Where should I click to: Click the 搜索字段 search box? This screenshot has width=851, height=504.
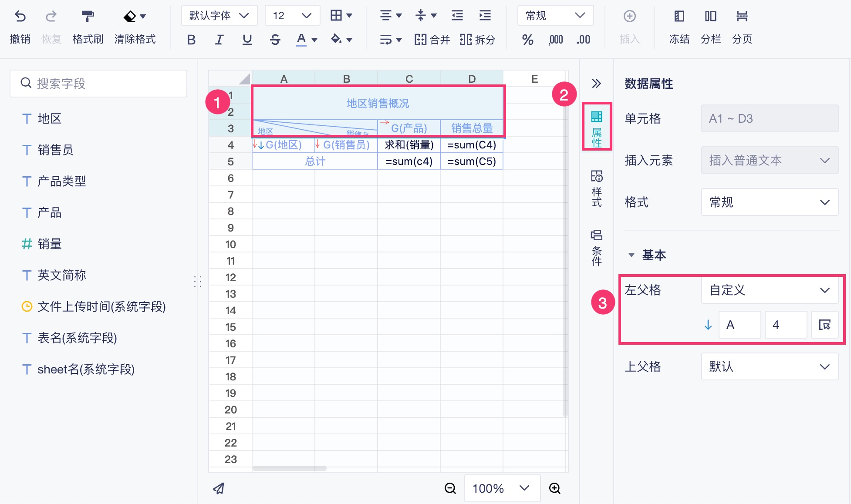coord(98,83)
